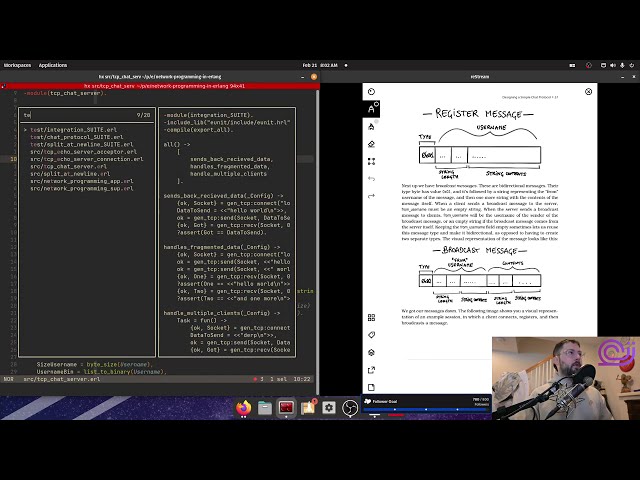The width and height of the screenshot is (640, 480).
Task: Open the power menu in the top panel
Action: tap(632, 65)
